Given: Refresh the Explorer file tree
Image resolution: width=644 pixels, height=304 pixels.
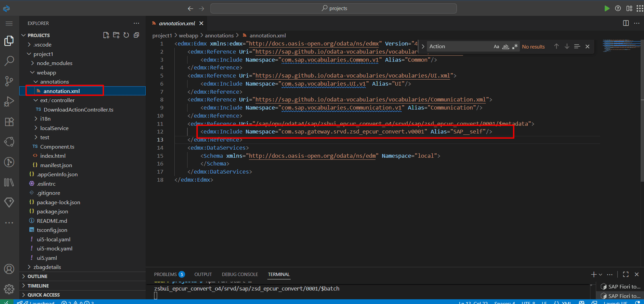Looking at the screenshot, I should coord(126,35).
